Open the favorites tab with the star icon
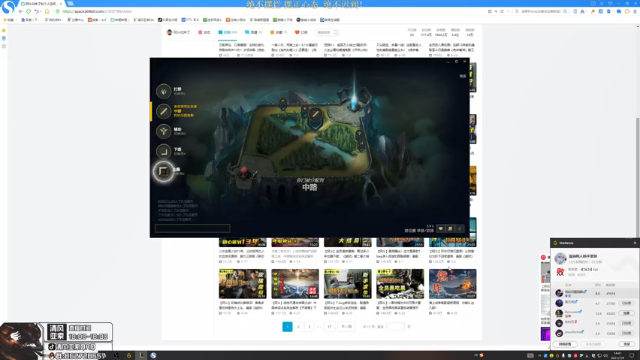Viewport: 640px width, 360px height. coord(278,32)
